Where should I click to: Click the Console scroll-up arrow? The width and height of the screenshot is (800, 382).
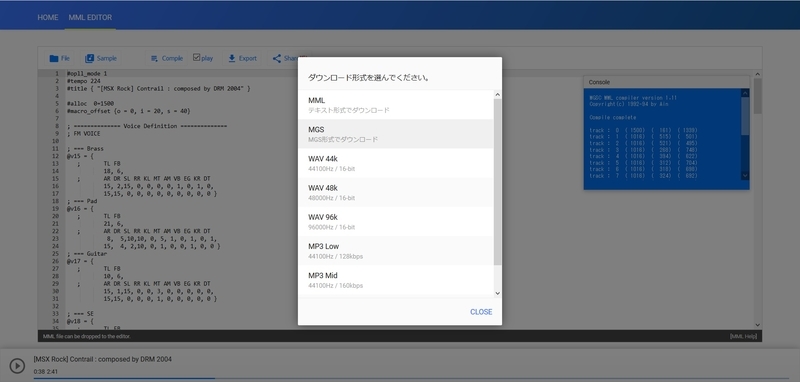(x=745, y=93)
